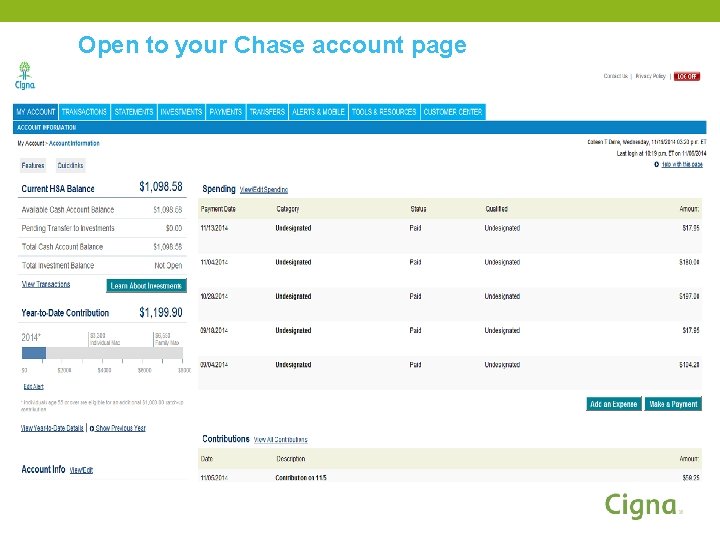Image resolution: width=720 pixels, height=540 pixels.
Task: Click the Make a Payment button
Action: pos(673,404)
